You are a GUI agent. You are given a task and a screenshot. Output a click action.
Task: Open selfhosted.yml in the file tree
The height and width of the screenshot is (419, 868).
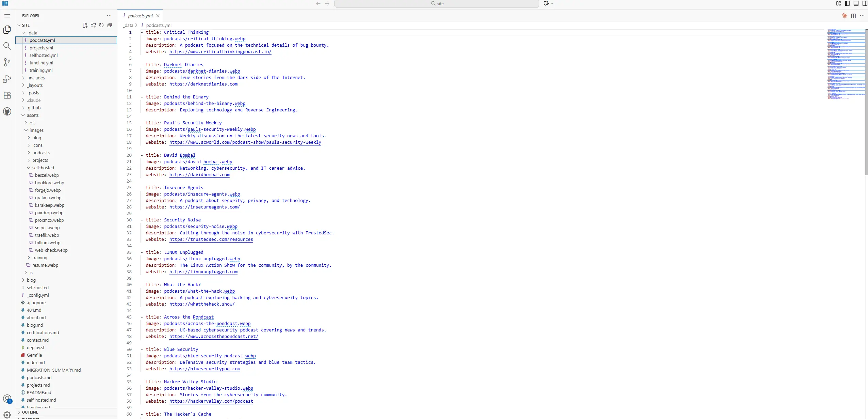44,55
